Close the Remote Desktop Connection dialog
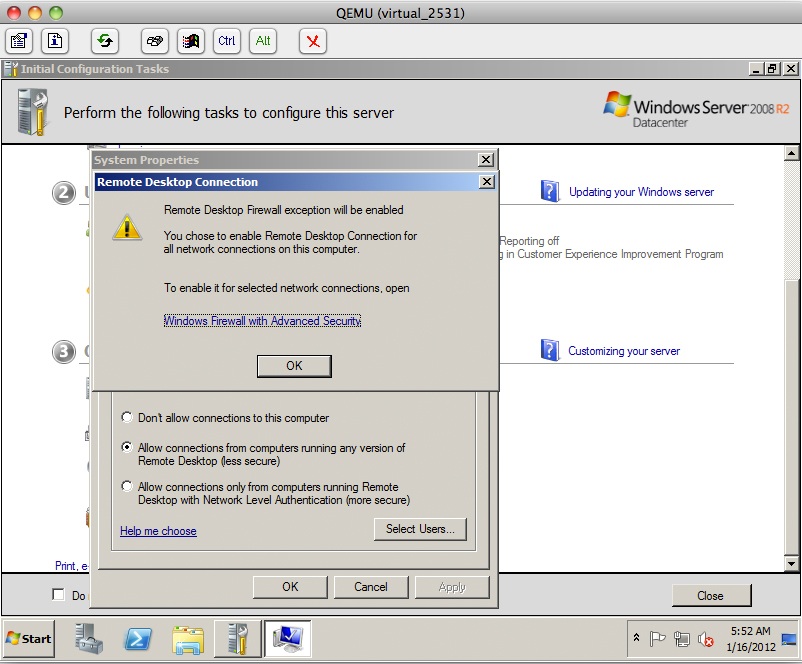Screen dimensions: 802x664 tap(487, 182)
